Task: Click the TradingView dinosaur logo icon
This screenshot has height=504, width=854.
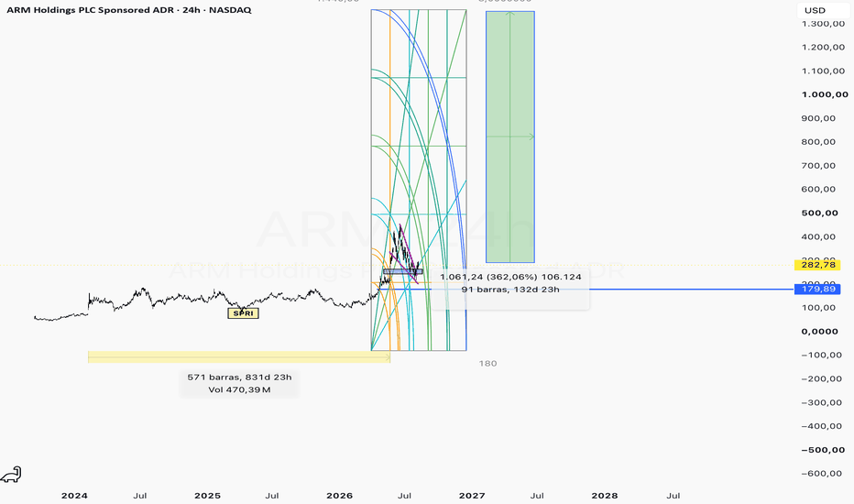Action: pos(11,475)
